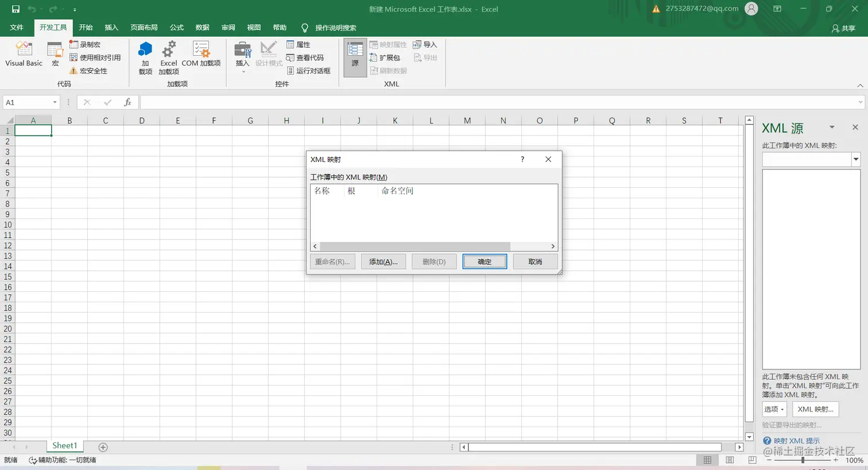The width and height of the screenshot is (868, 470).
Task: Click the XML 映射... button in the pane
Action: click(815, 409)
